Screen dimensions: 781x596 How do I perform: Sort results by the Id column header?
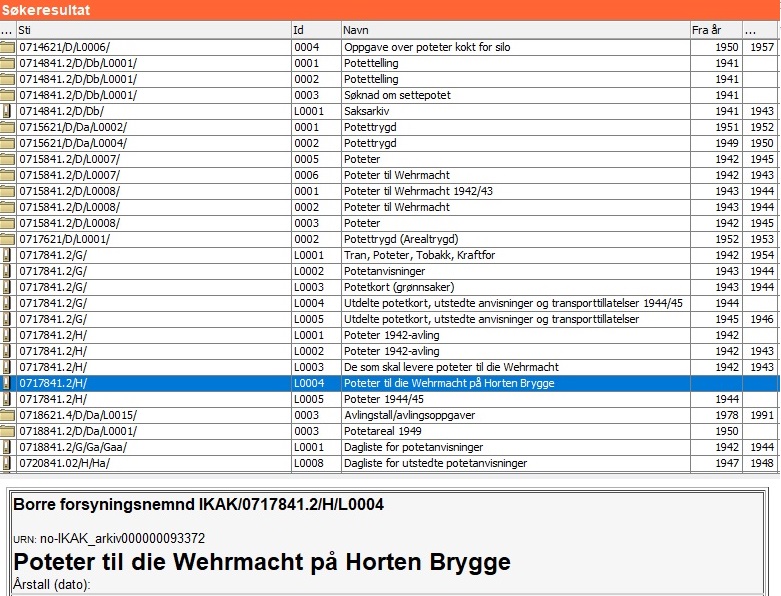pyautogui.click(x=315, y=30)
